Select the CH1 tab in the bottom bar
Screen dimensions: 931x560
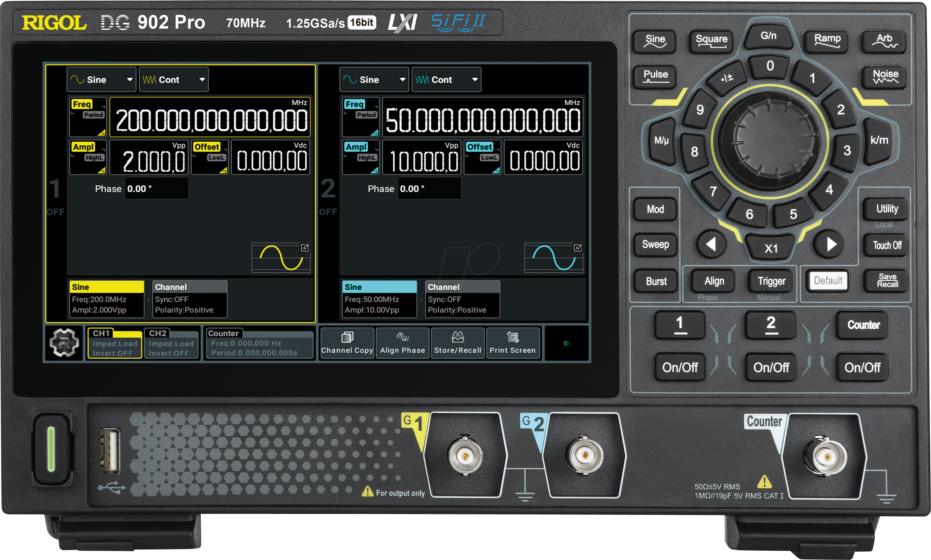coord(115,343)
